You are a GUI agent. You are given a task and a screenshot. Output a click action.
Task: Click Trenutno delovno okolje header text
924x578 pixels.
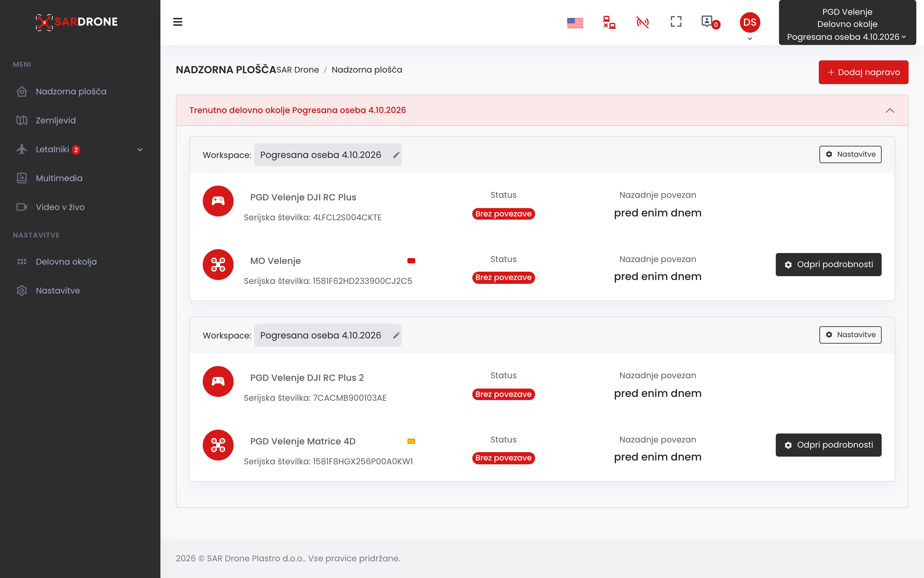pyautogui.click(x=297, y=110)
